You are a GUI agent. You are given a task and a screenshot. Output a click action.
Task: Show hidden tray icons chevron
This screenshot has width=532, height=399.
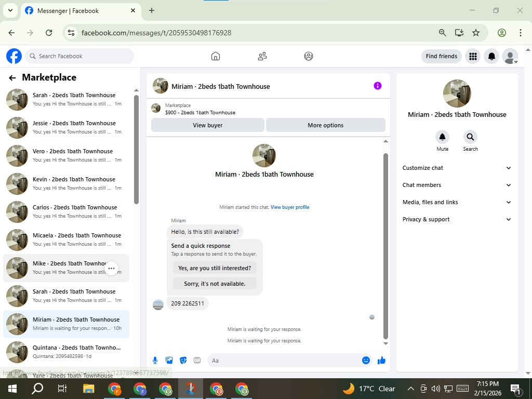point(410,389)
